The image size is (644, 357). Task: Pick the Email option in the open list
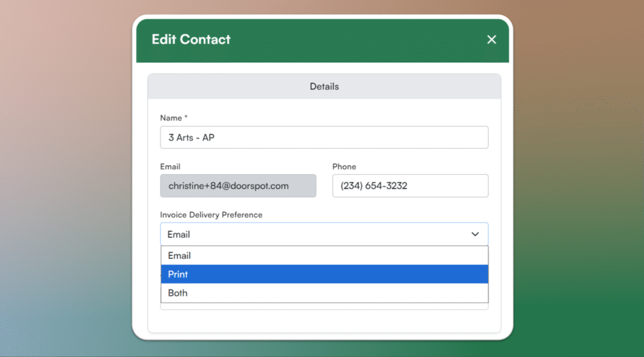324,256
